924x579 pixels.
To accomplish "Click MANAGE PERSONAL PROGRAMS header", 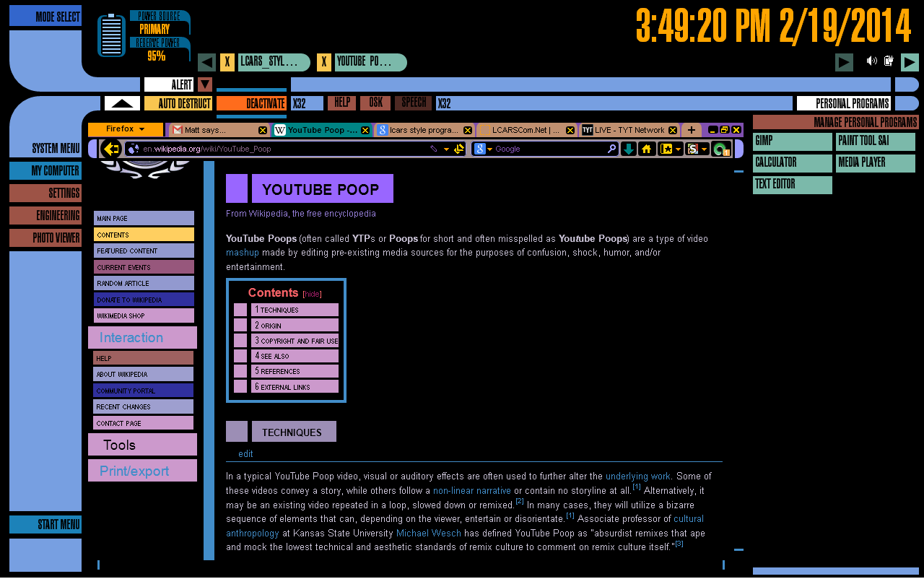I will [836, 122].
